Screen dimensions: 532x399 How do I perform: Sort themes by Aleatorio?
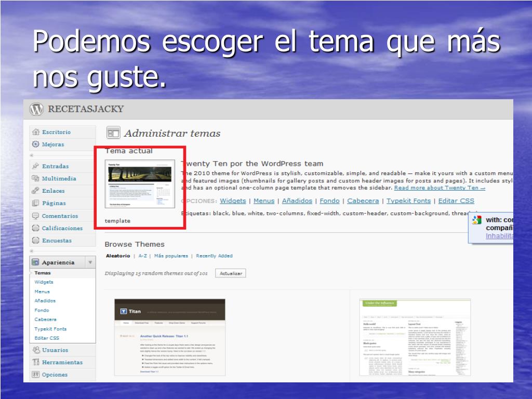(x=118, y=256)
